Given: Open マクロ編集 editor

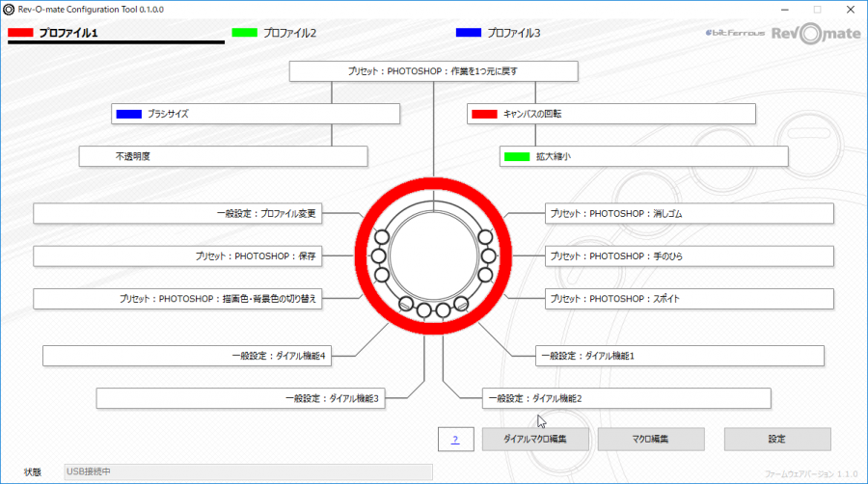Looking at the screenshot, I should point(651,440).
